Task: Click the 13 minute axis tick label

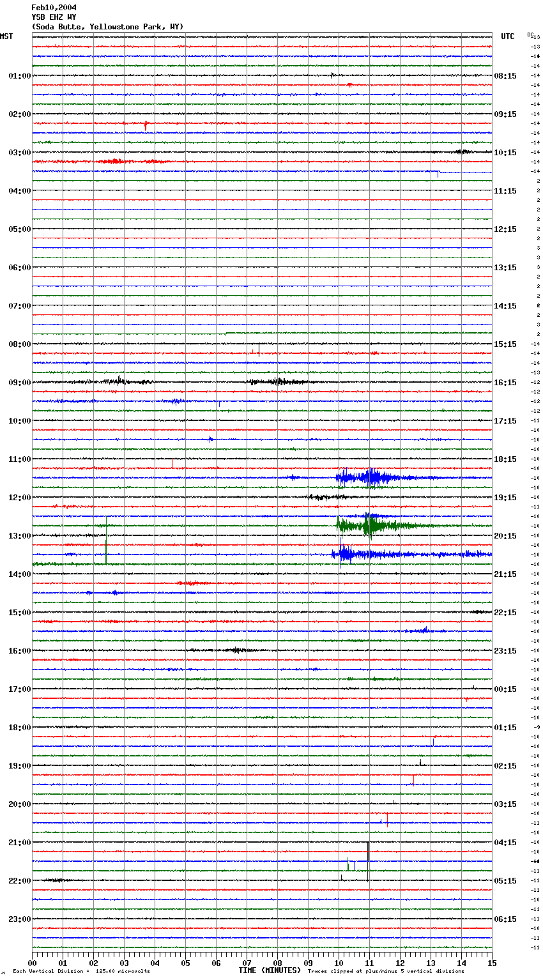Action: (x=431, y=963)
